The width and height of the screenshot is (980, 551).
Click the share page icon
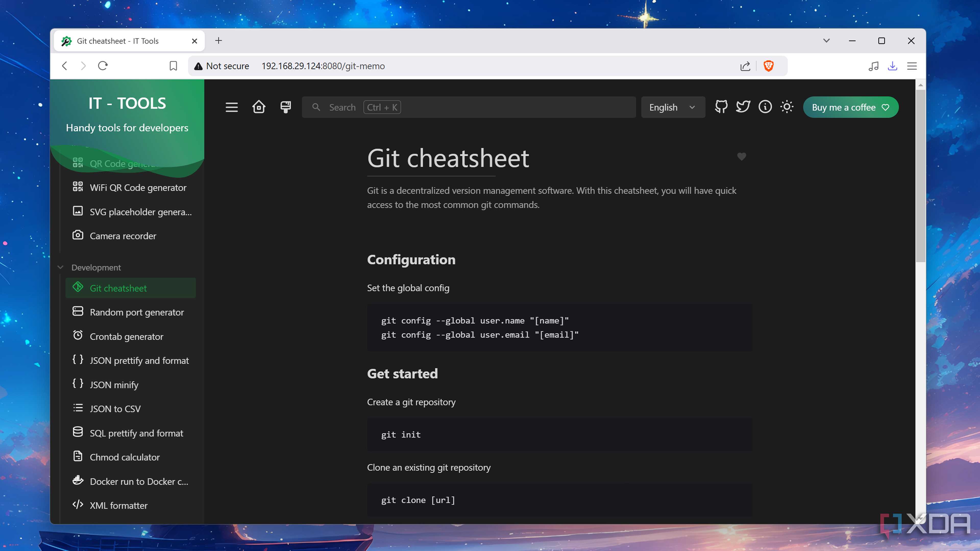tap(745, 66)
